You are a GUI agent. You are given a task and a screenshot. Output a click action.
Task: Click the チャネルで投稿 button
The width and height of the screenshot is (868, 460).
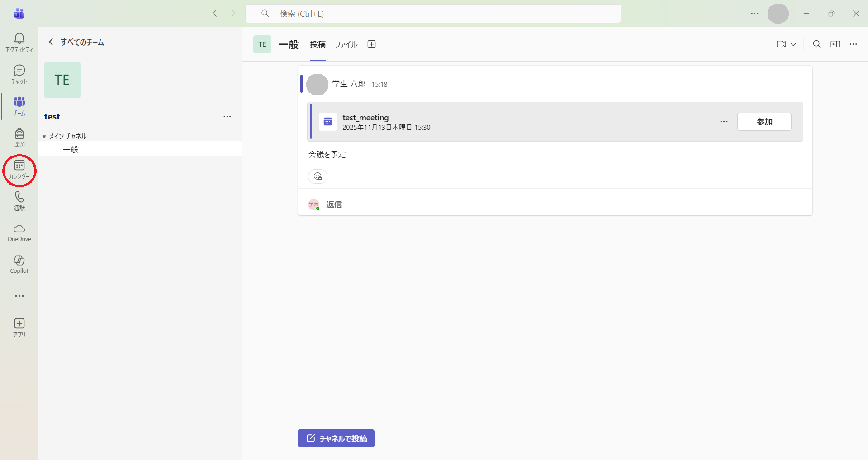coord(336,438)
